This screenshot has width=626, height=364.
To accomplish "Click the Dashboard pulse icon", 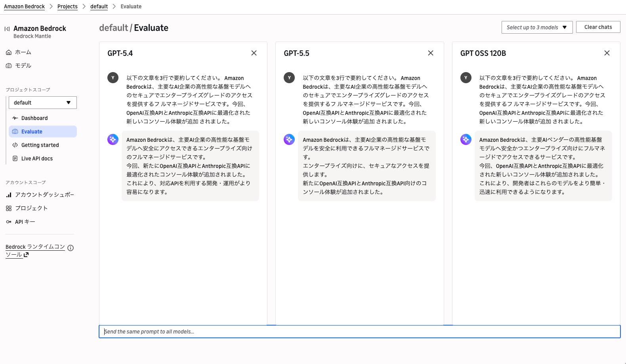I will tap(15, 118).
